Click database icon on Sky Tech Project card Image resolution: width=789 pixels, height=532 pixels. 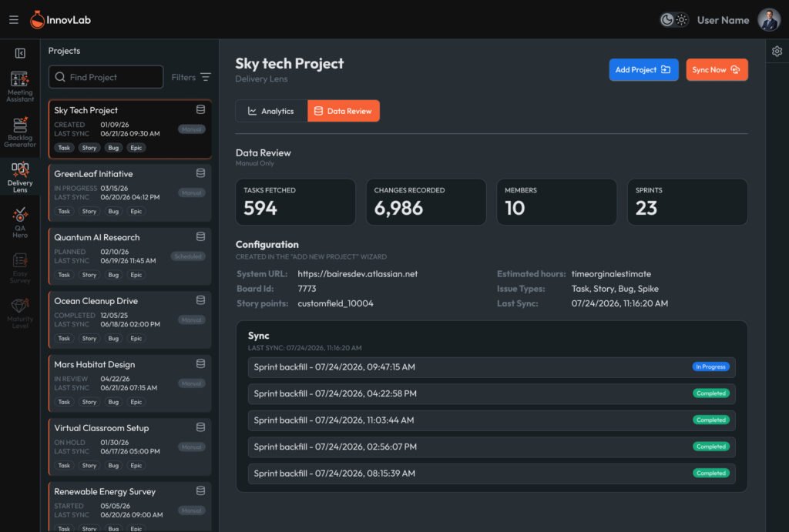point(200,109)
